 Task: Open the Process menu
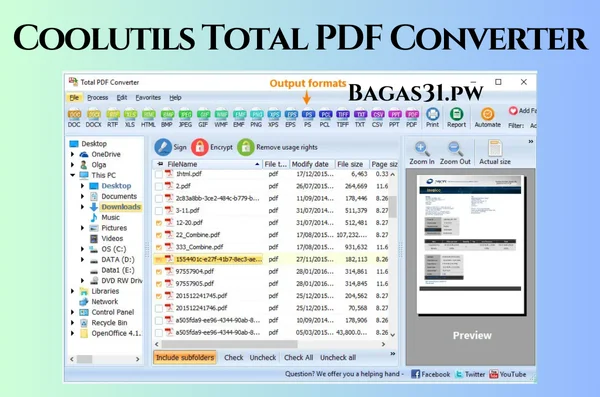[x=98, y=98]
